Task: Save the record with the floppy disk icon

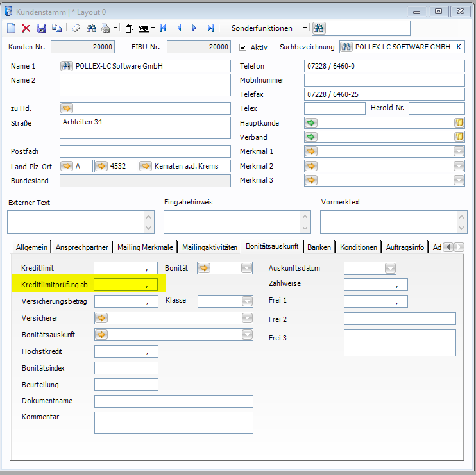Action: coord(42,28)
